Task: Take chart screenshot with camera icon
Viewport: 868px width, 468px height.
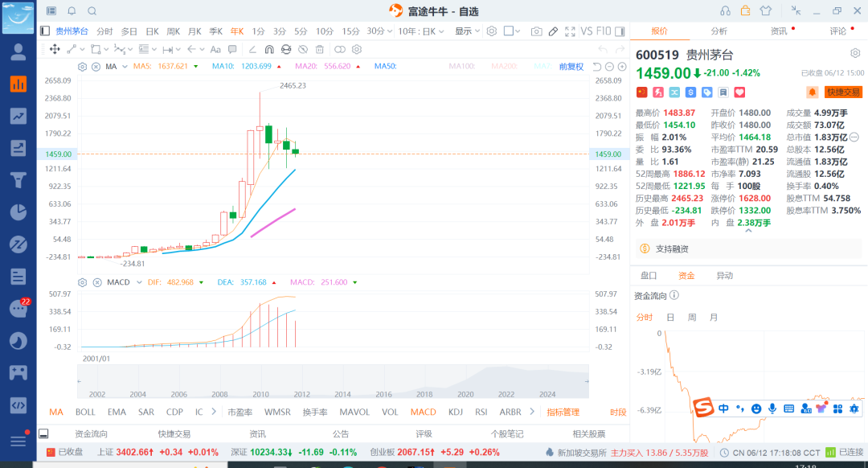Action: 536,31
